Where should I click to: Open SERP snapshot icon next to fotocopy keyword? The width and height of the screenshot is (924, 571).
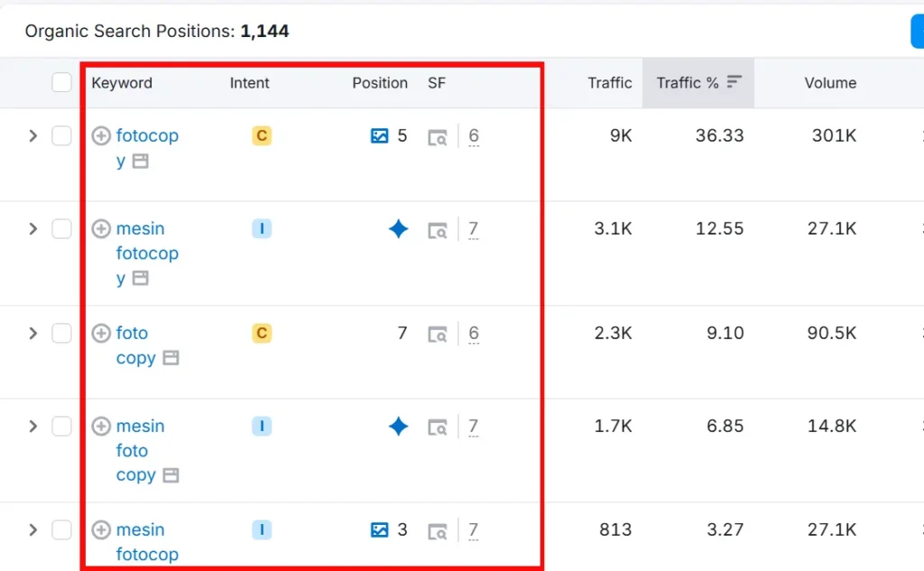coord(140,161)
